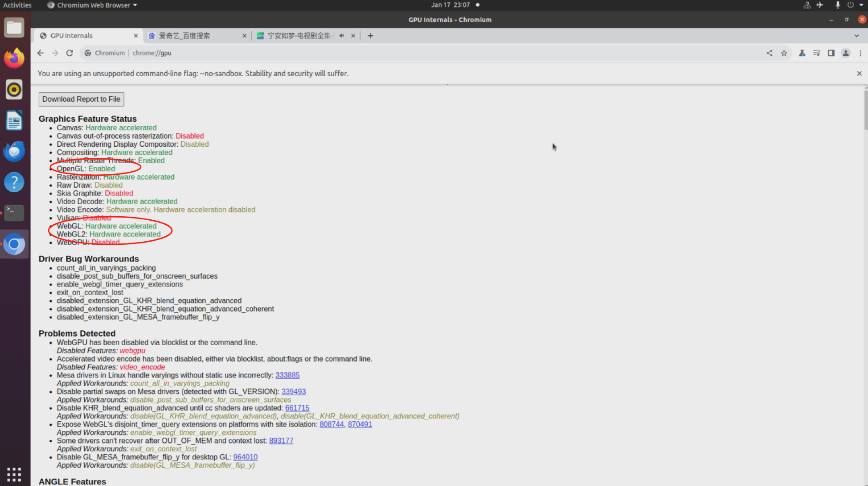
Task: Open the user profile avatar icon
Action: click(x=846, y=53)
